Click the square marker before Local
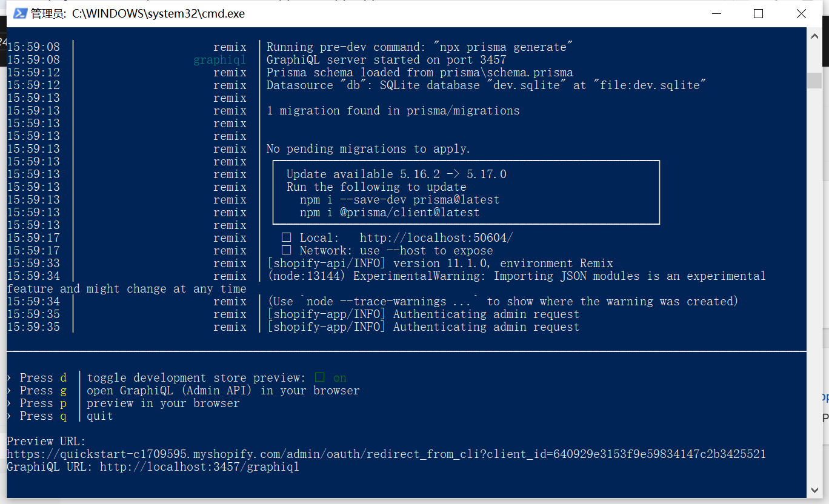The height and width of the screenshot is (504, 829). tap(287, 237)
